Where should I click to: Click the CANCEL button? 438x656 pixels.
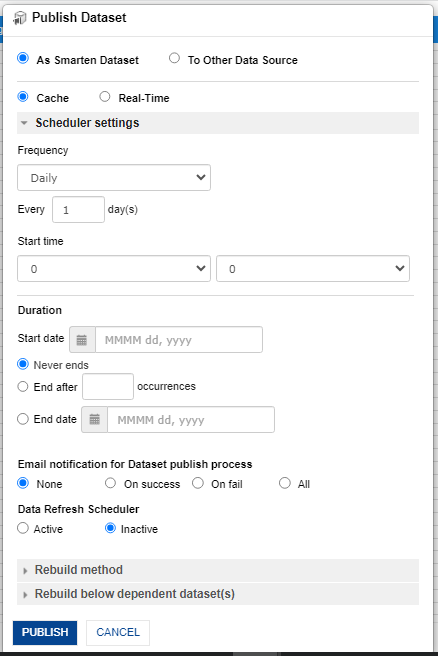point(118,633)
